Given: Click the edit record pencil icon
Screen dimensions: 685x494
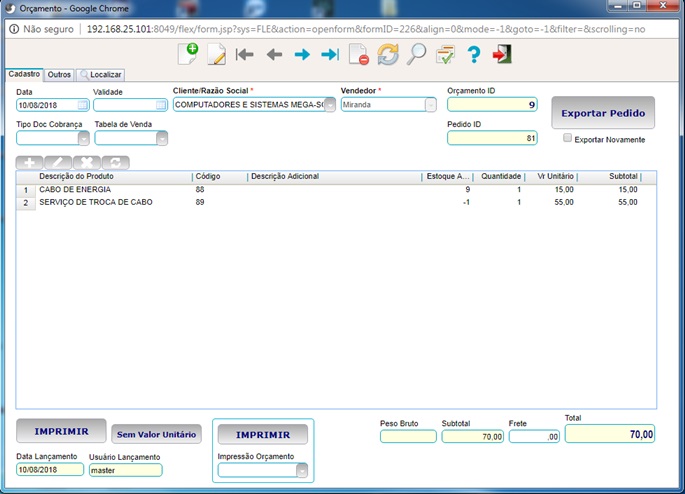Looking at the screenshot, I should pos(217,54).
